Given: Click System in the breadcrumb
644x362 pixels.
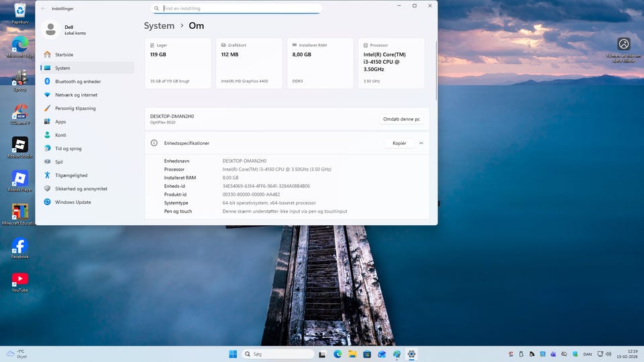Looking at the screenshot, I should pyautogui.click(x=159, y=25).
